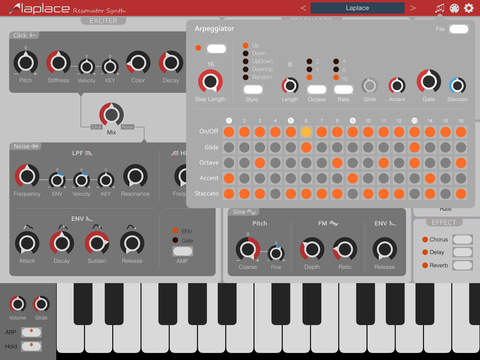Viewport: 480px width, 360px height.
Task: Adjust the Arpeggiator Length knob
Action: point(290,86)
